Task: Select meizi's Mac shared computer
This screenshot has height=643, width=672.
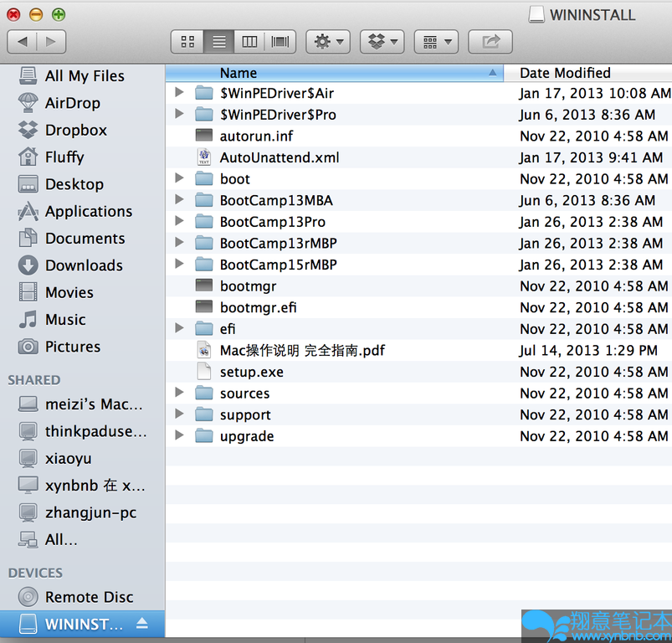Action: point(80,404)
